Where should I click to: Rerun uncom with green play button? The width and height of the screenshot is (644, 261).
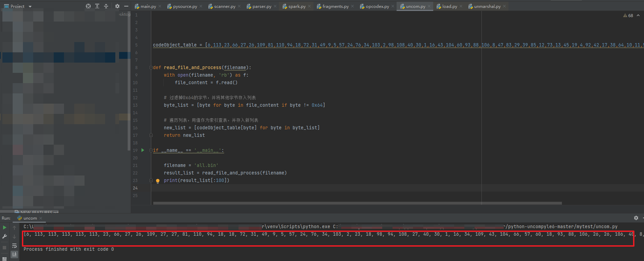4,227
